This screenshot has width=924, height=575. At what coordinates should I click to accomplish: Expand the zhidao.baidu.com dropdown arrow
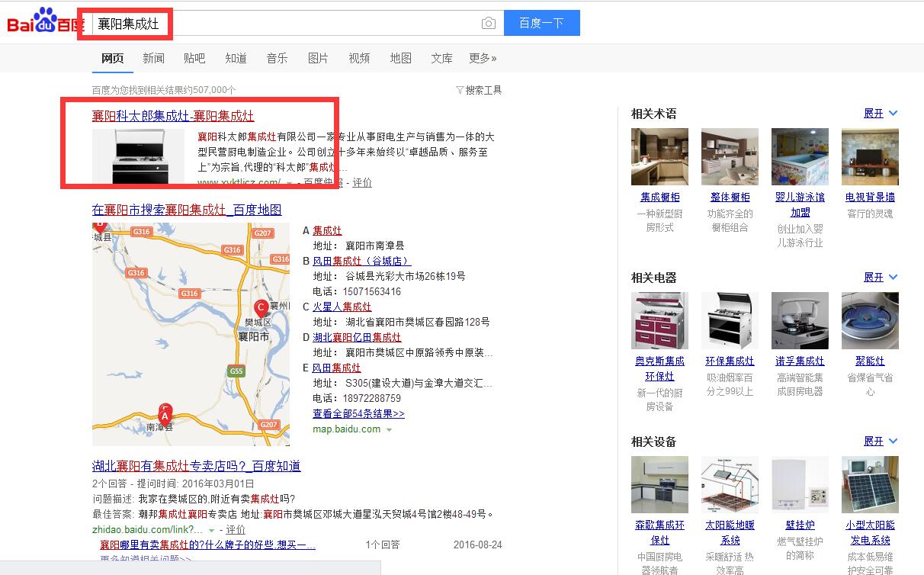pos(212,530)
